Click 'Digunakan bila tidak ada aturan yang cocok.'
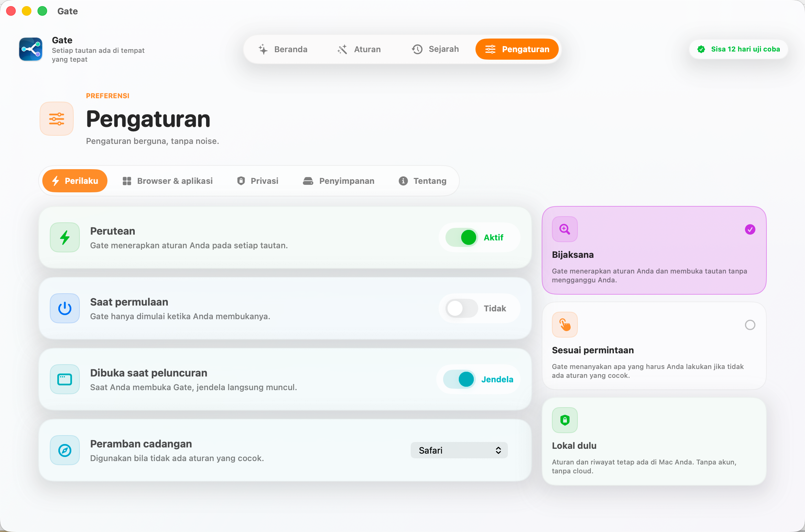Viewport: 805px width, 532px height. pos(177,458)
